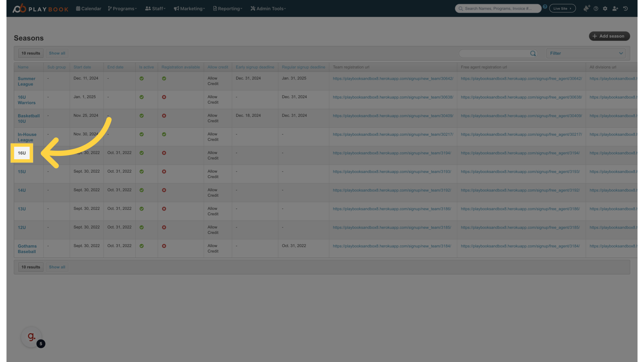The width and height of the screenshot is (644, 362).
Task: Click 14U registration unavailable red icon
Action: 164,190
